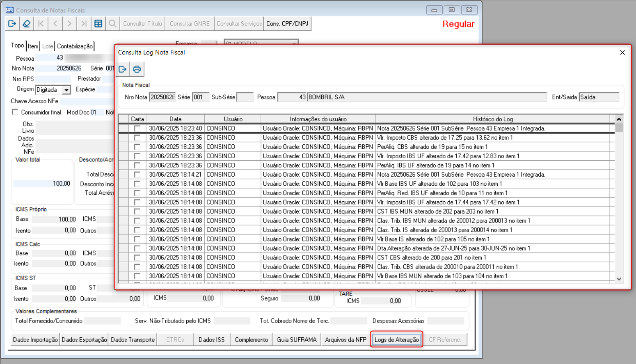
Task: Click the log list scrollbar up arrow
Action: tap(619, 119)
